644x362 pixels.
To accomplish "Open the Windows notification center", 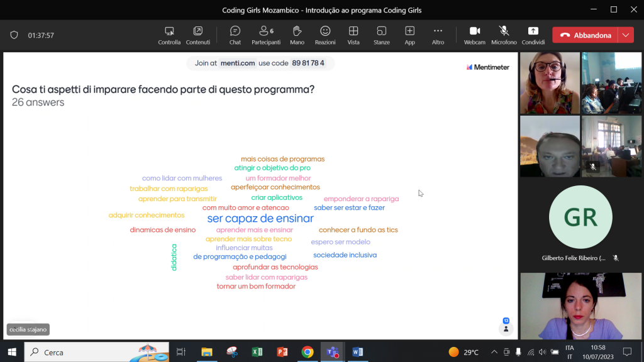I will click(627, 352).
